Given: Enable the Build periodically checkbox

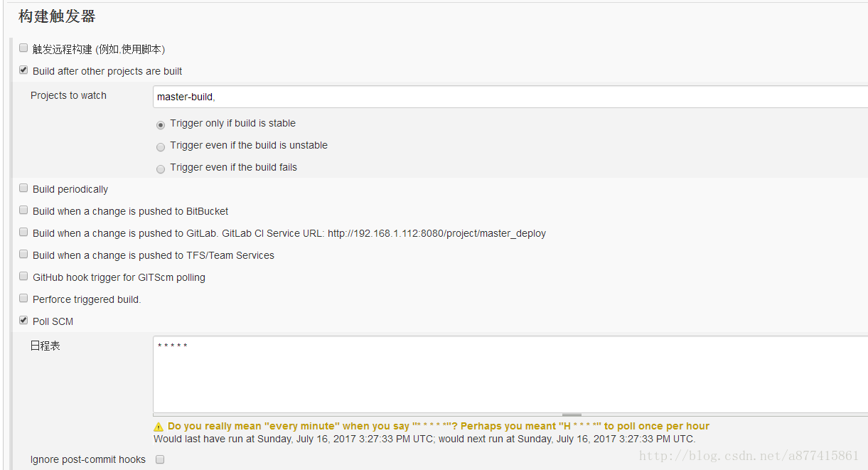Looking at the screenshot, I should click(23, 188).
